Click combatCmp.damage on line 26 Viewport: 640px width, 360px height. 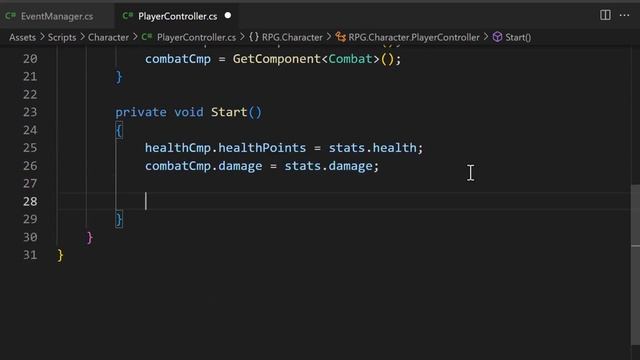click(x=204, y=166)
